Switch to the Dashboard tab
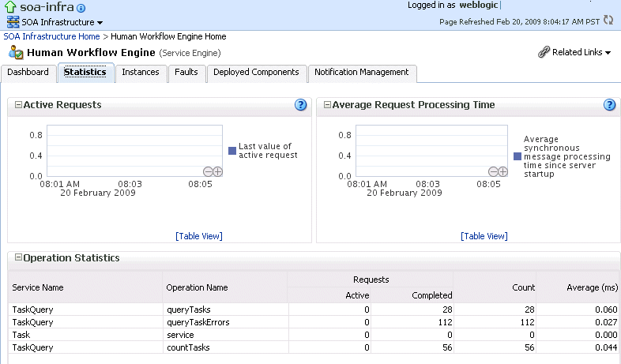 click(x=28, y=72)
